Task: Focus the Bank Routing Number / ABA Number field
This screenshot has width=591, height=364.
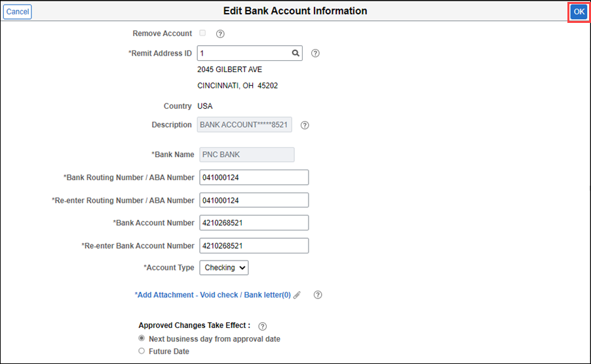Action: (254, 177)
